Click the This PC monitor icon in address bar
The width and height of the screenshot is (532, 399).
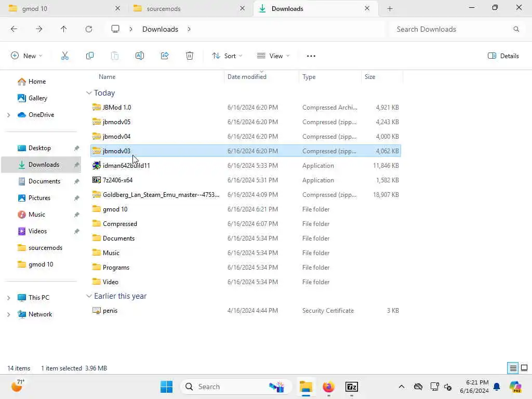coord(115,29)
